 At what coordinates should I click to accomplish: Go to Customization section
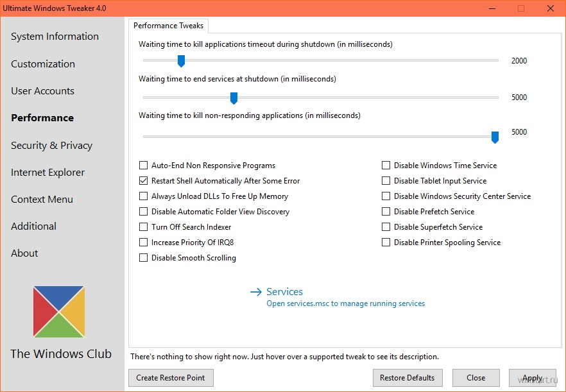[43, 64]
